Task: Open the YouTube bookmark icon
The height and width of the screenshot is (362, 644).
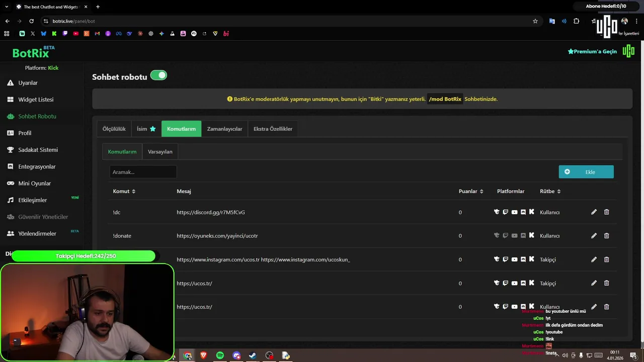Action: click(x=75, y=34)
